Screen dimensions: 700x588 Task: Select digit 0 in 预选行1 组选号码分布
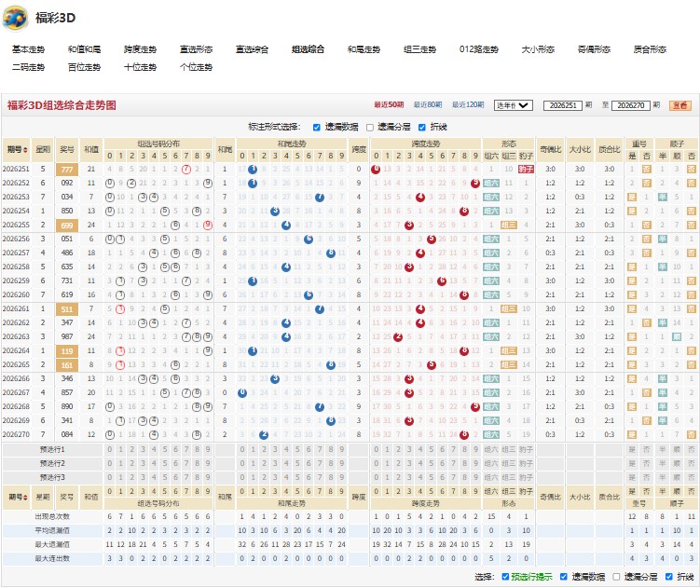(110, 449)
